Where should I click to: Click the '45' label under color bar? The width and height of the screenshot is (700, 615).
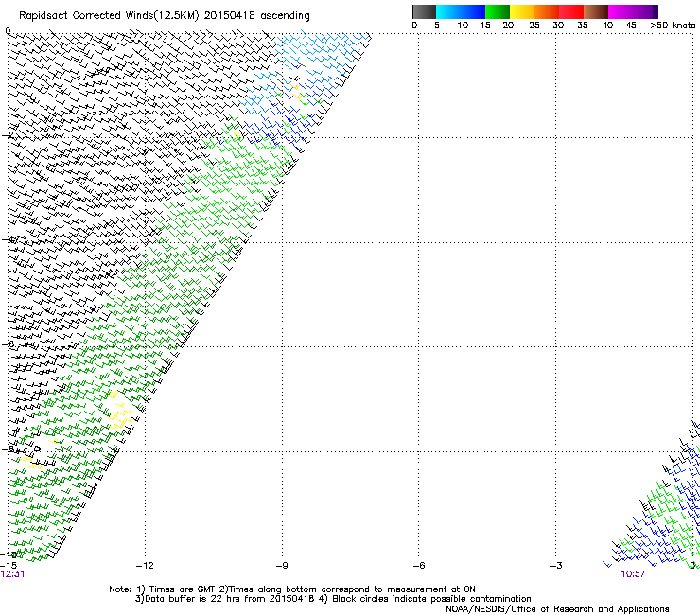tap(631, 26)
